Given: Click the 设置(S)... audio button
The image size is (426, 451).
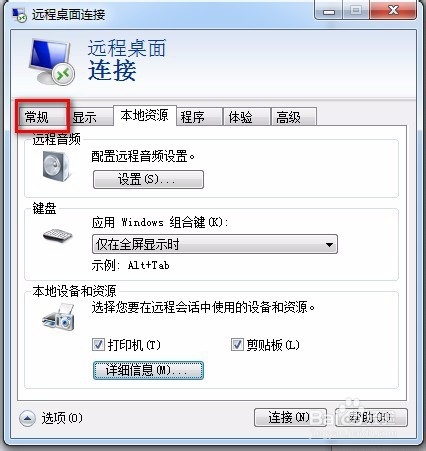Looking at the screenshot, I should pos(148,180).
